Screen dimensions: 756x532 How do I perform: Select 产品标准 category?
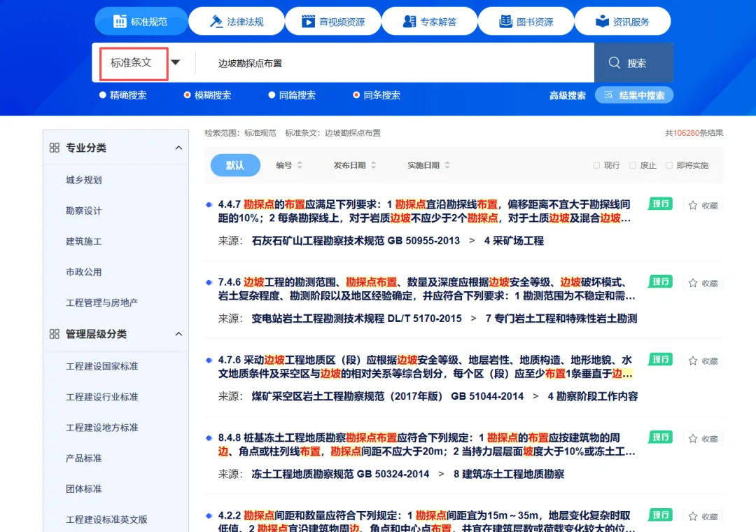coord(84,458)
